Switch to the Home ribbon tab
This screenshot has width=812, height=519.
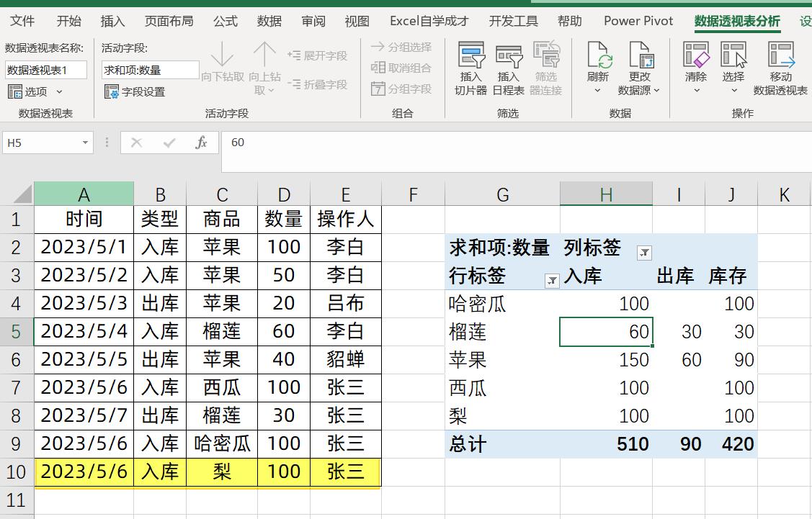pos(68,21)
